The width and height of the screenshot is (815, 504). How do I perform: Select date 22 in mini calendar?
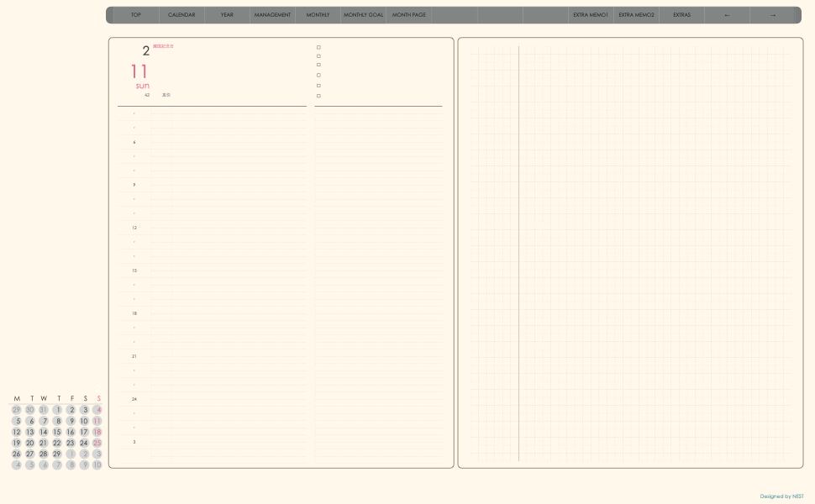pos(57,444)
